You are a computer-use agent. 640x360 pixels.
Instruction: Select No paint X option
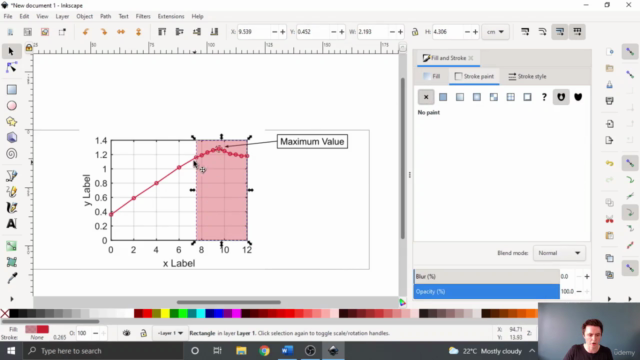[426, 97]
